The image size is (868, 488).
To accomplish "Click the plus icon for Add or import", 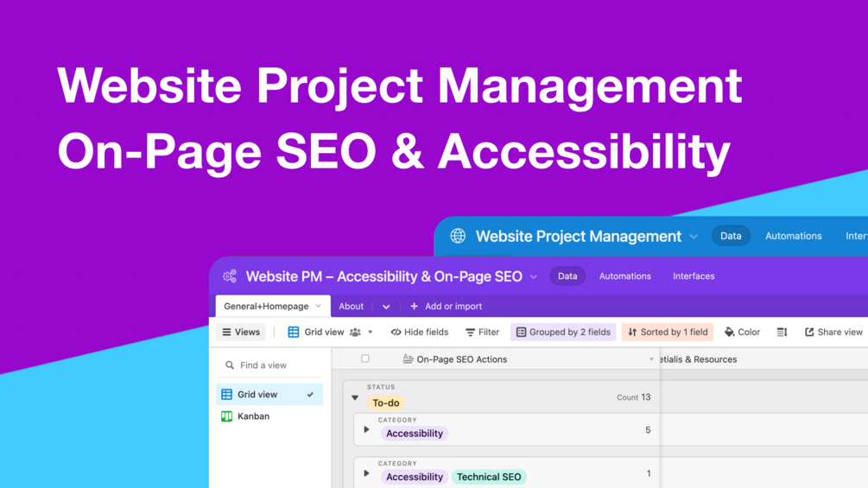I will point(414,307).
